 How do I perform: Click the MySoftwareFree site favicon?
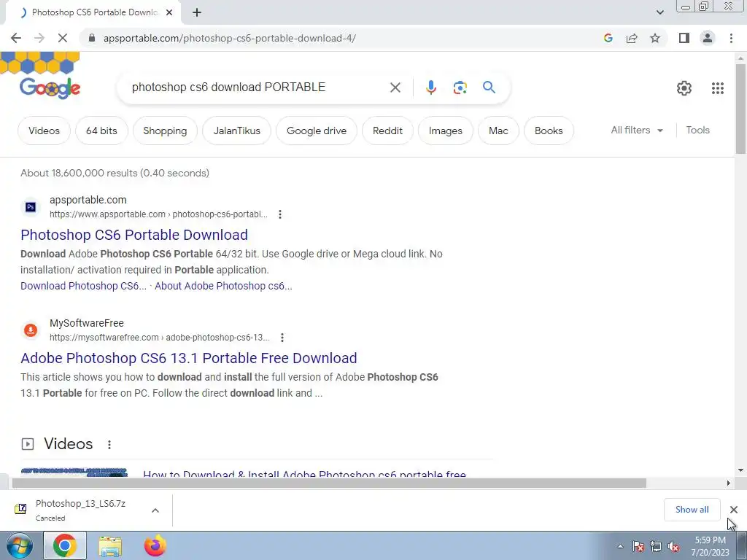click(31, 330)
